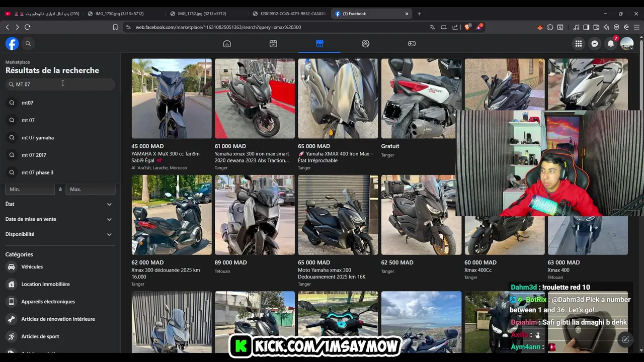This screenshot has height=362, width=644.
Task: Open 89 000 MAD Tétouan listing photo
Action: point(255,215)
